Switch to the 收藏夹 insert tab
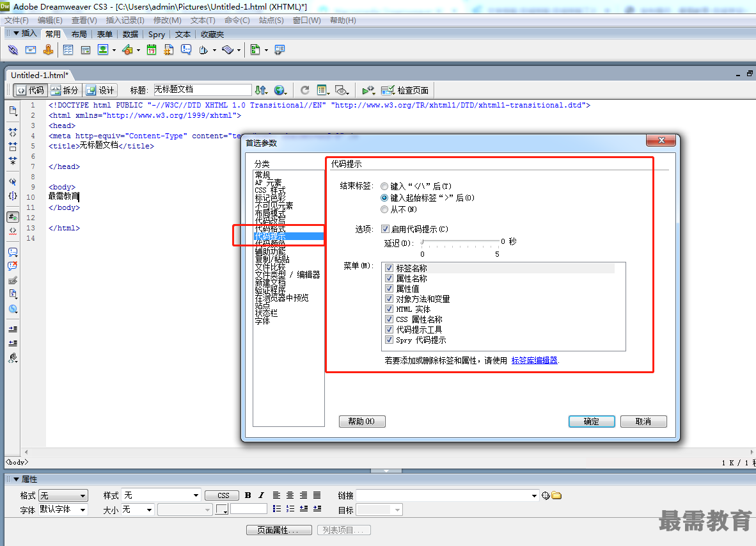This screenshot has height=546, width=756. (212, 35)
